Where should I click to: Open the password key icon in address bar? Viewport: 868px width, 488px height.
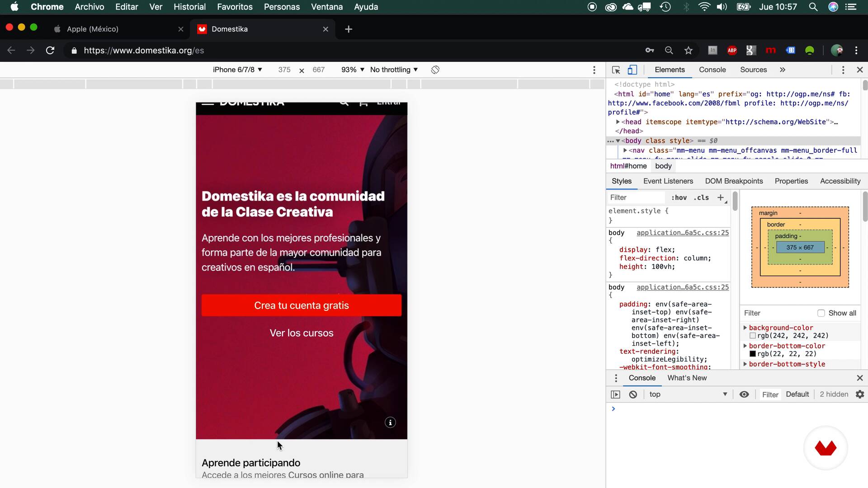point(650,50)
